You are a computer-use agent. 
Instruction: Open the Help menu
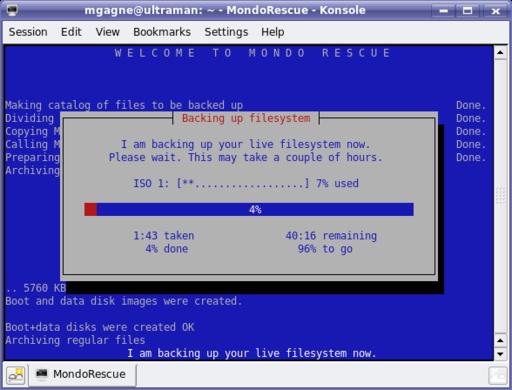click(273, 32)
